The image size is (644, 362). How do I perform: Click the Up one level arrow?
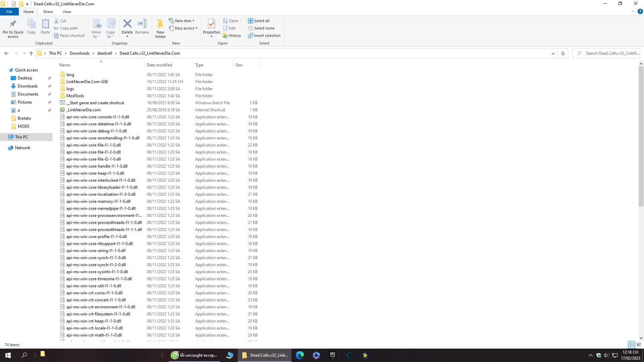pyautogui.click(x=31, y=53)
